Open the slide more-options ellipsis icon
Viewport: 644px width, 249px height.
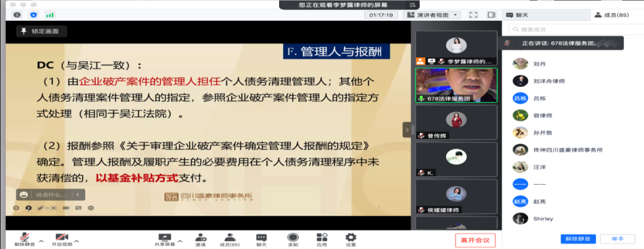coord(91,208)
